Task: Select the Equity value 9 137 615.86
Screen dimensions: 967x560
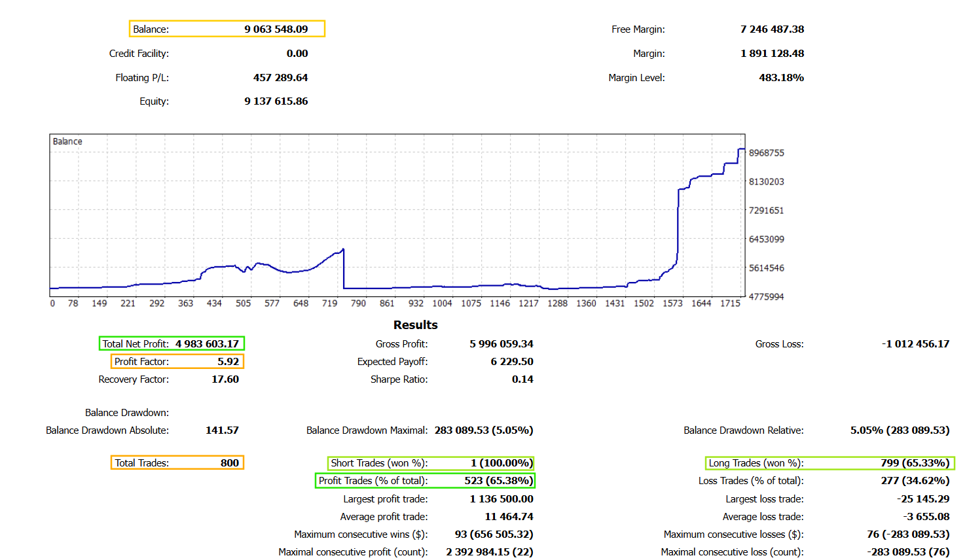Action: click(276, 101)
